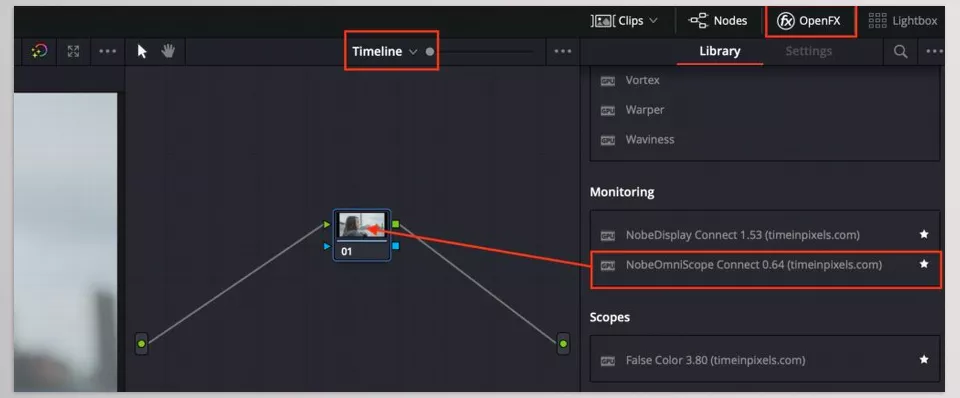Open node editor options menu
The width and height of the screenshot is (960, 398).
click(563, 51)
